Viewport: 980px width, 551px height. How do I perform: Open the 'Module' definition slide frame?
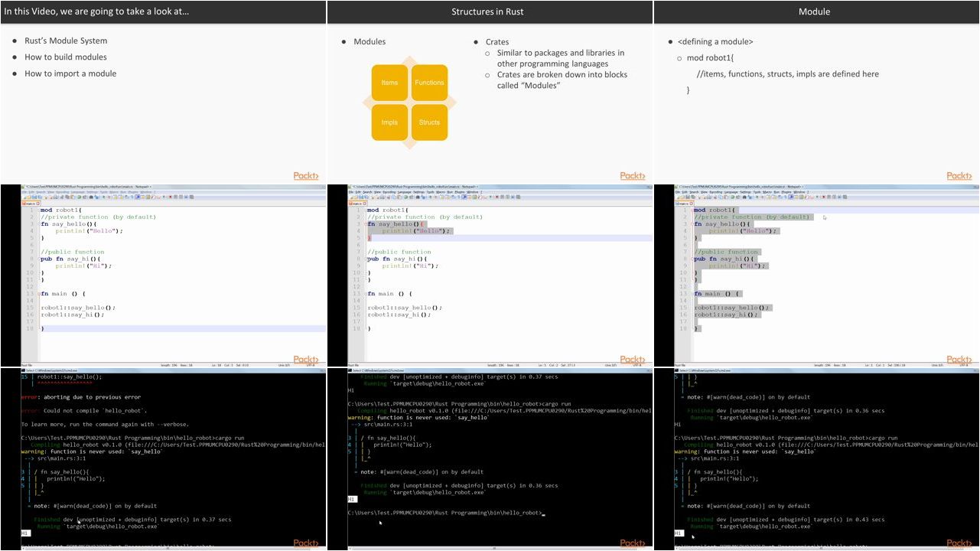(816, 92)
